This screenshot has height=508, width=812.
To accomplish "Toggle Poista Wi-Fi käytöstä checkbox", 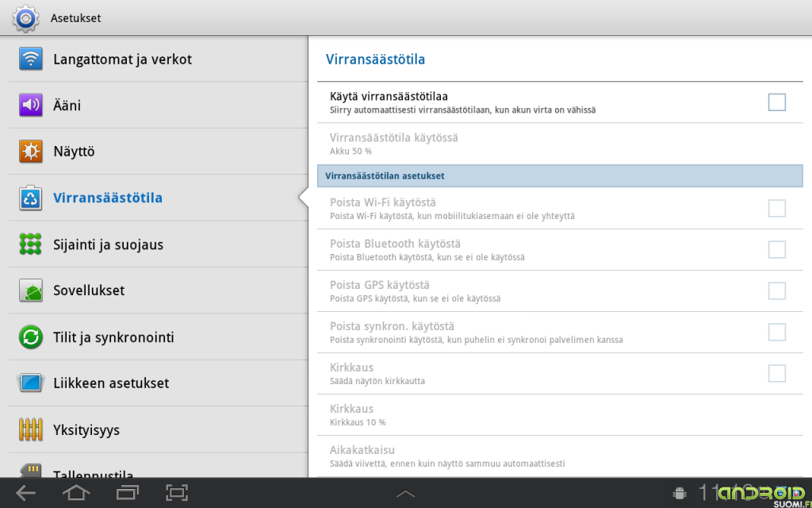I will [x=776, y=208].
